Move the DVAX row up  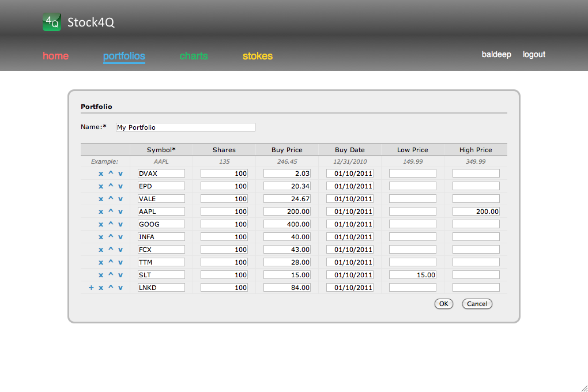click(x=111, y=173)
